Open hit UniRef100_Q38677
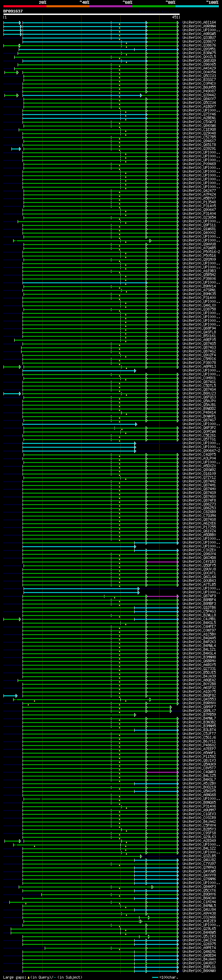 click(199, 41)
